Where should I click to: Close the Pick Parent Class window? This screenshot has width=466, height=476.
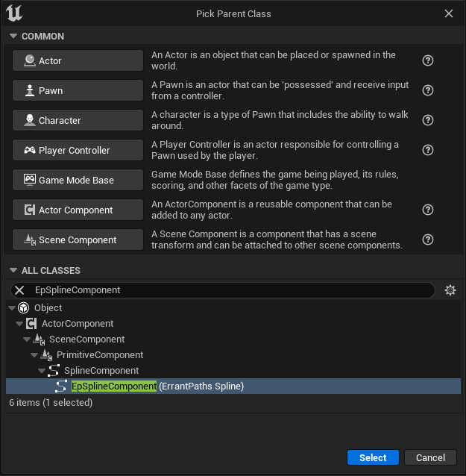click(x=449, y=13)
